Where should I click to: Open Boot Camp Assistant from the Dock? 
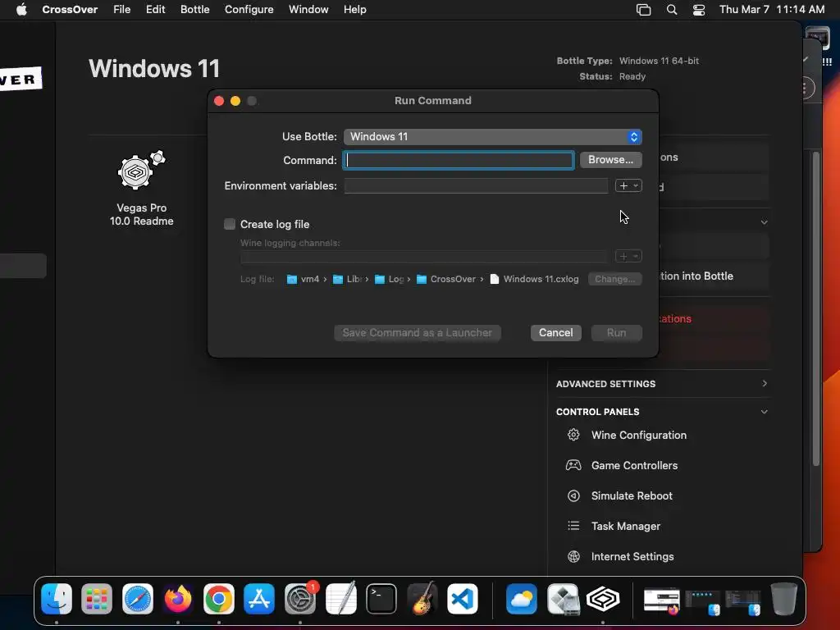click(563, 598)
